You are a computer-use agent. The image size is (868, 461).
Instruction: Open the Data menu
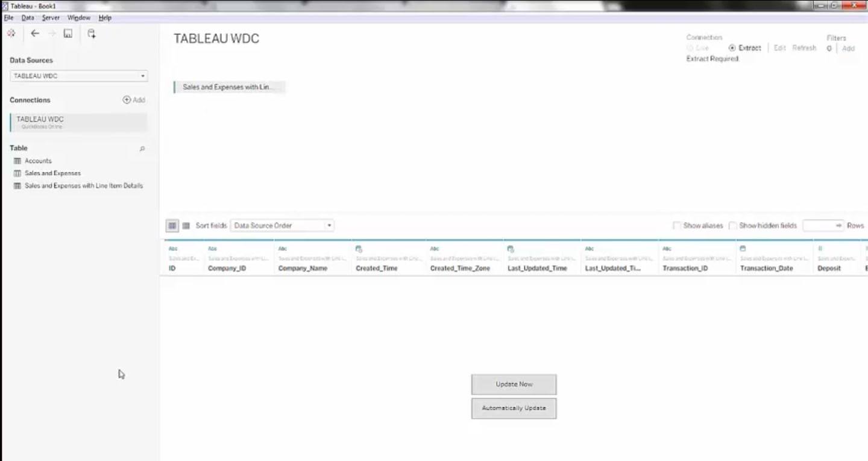coord(28,18)
